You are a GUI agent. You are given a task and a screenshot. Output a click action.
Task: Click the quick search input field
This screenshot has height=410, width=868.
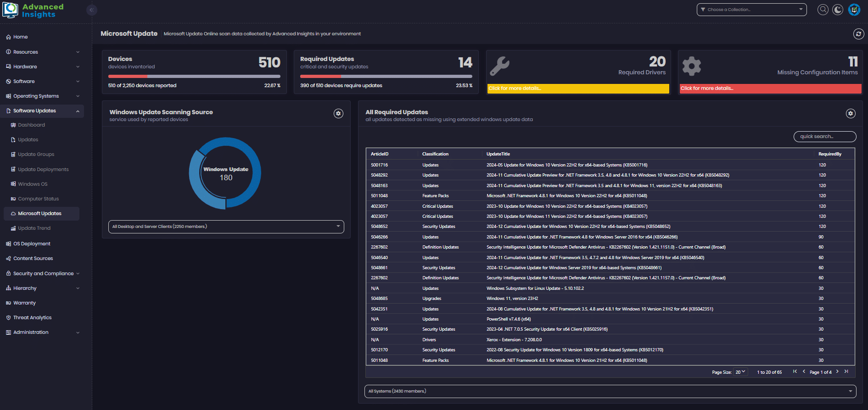pos(824,137)
